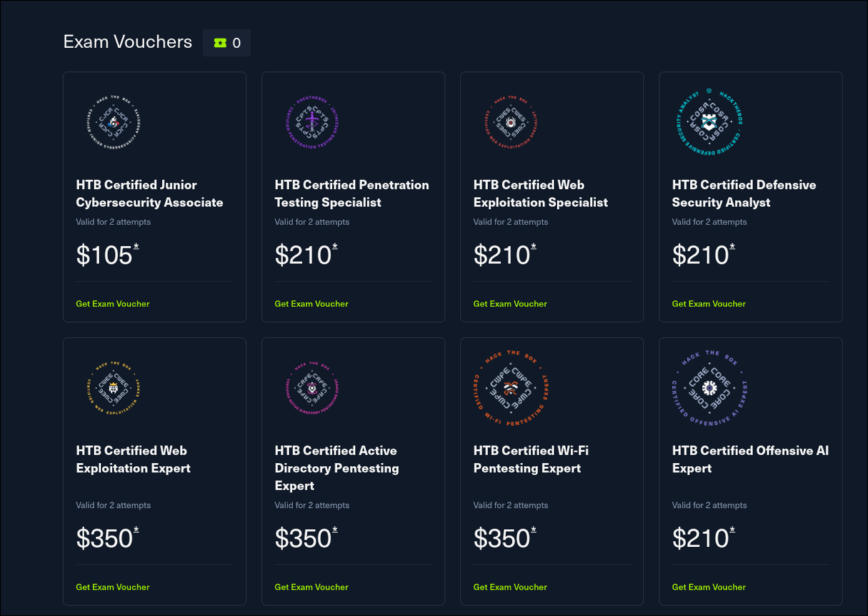The width and height of the screenshot is (868, 616).
Task: Click the CWES certification badge icon
Action: [x=511, y=122]
